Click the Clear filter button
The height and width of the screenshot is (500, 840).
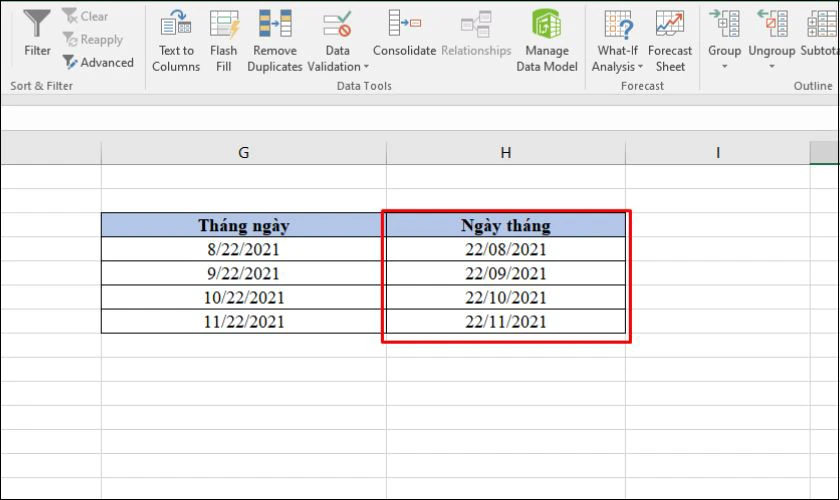[85, 16]
